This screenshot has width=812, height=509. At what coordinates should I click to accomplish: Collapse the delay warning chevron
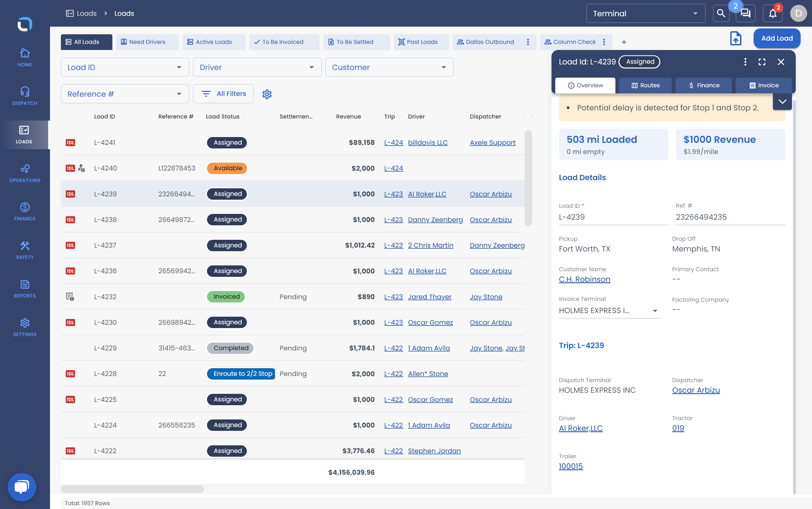782,102
